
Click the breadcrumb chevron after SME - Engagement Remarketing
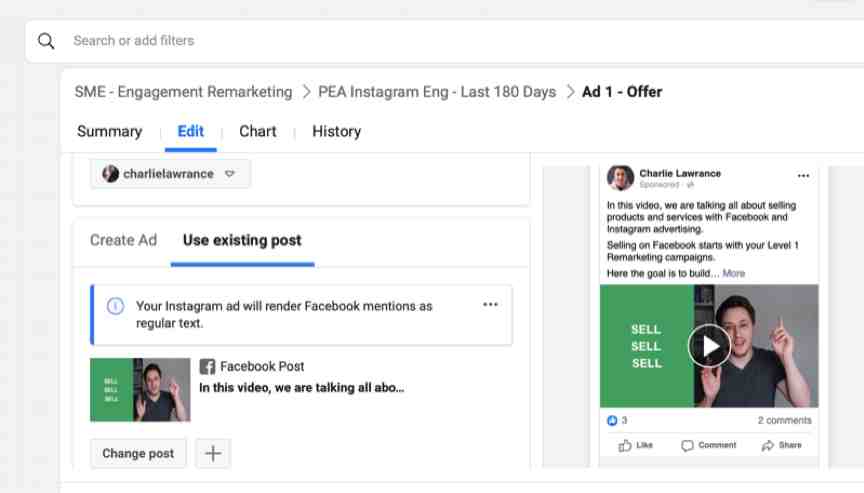tap(306, 92)
